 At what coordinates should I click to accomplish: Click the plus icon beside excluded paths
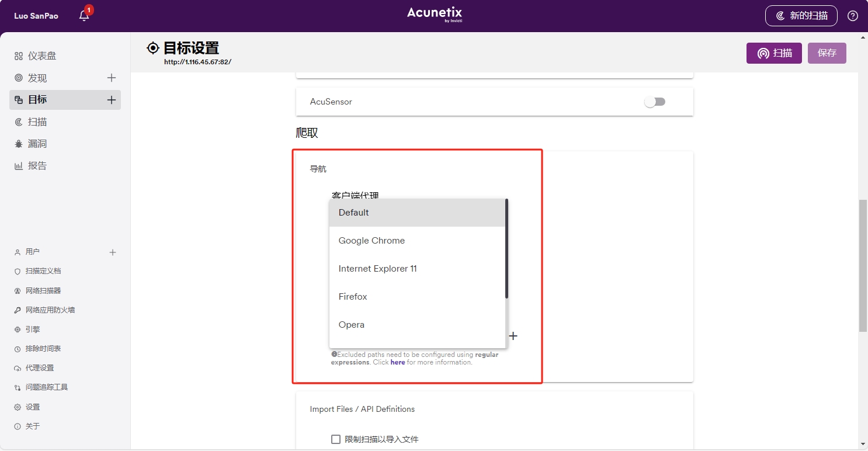[x=513, y=336]
